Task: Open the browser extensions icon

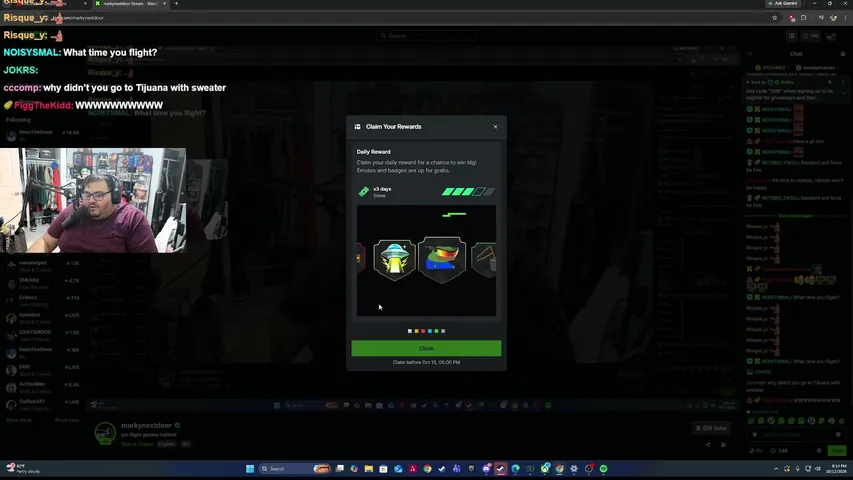Action: [x=803, y=18]
